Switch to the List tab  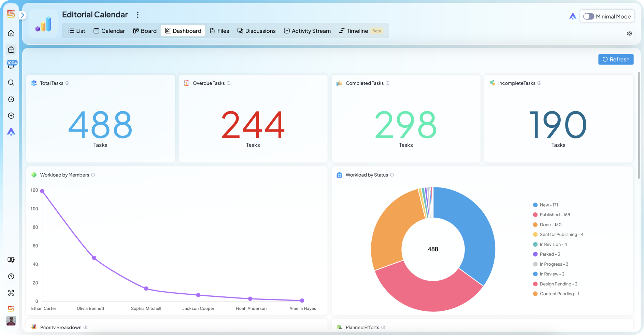77,31
